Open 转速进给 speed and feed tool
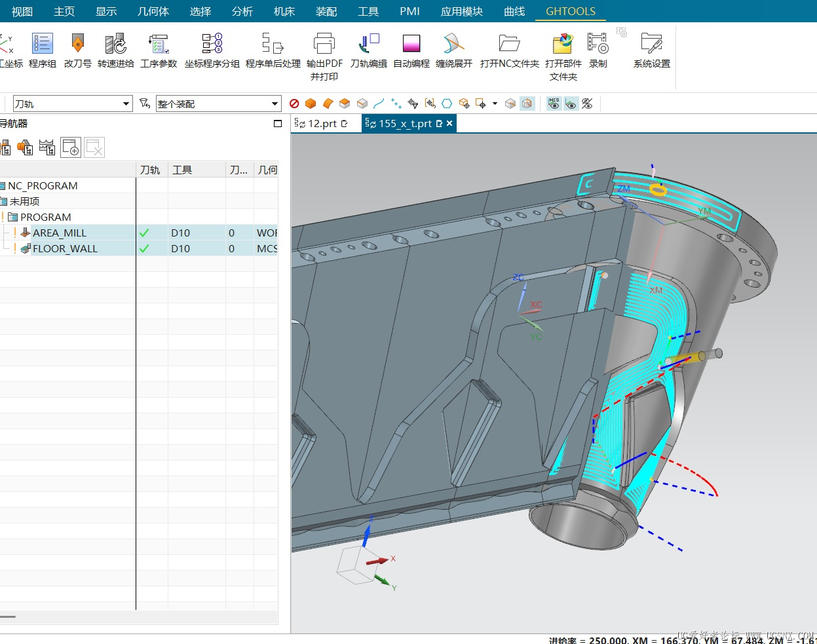The height and width of the screenshot is (644, 817). click(115, 45)
